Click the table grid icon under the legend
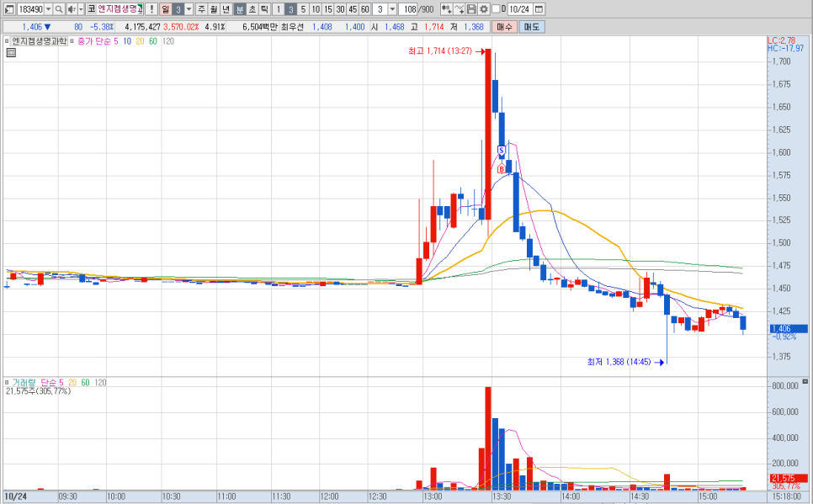Screen dimensions: 813x504 point(11,52)
